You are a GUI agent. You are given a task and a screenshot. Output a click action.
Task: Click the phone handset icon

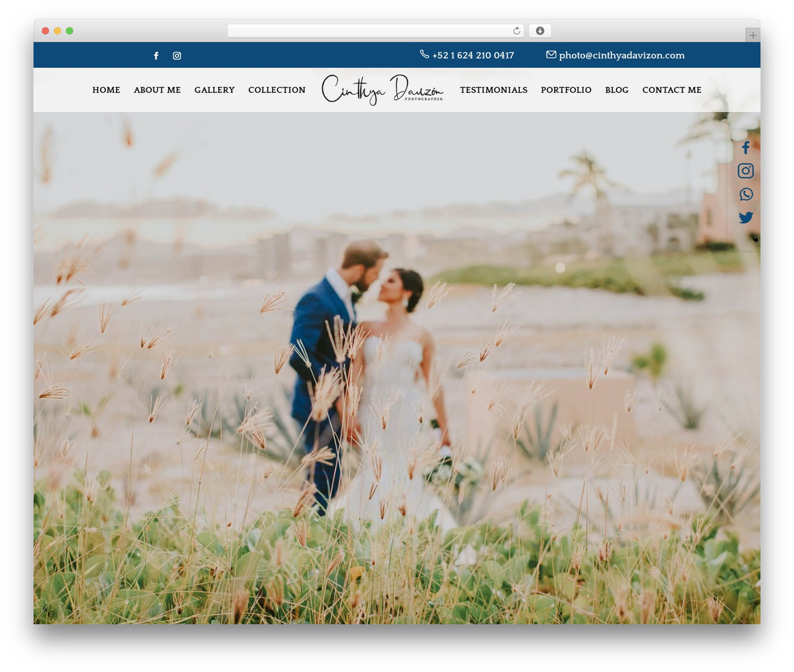point(424,54)
